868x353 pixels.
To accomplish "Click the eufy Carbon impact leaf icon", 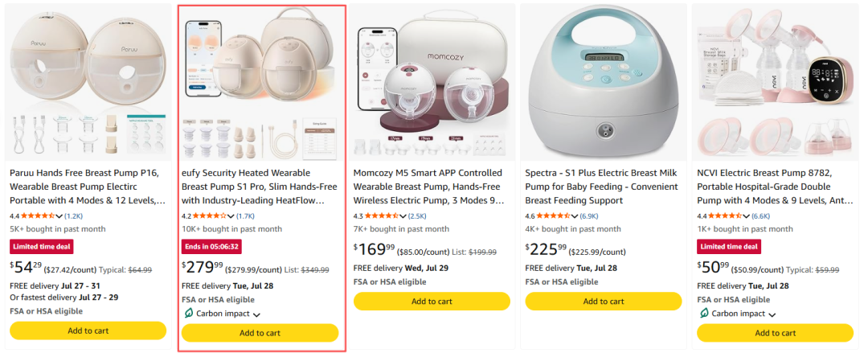I will (188, 314).
